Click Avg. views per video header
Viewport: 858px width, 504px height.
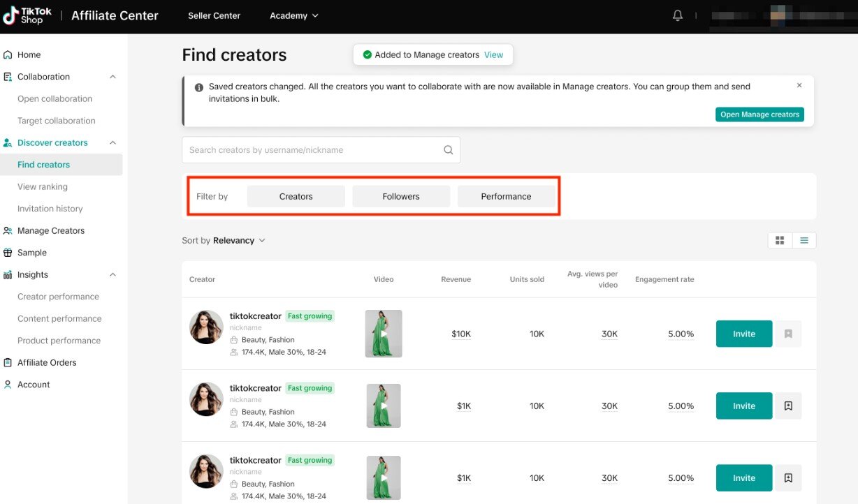click(592, 279)
